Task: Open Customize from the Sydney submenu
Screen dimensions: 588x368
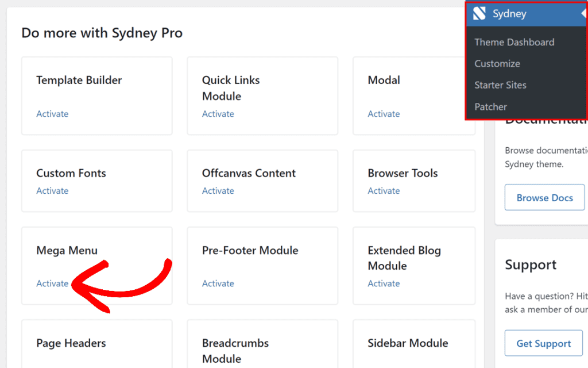Action: (x=497, y=64)
